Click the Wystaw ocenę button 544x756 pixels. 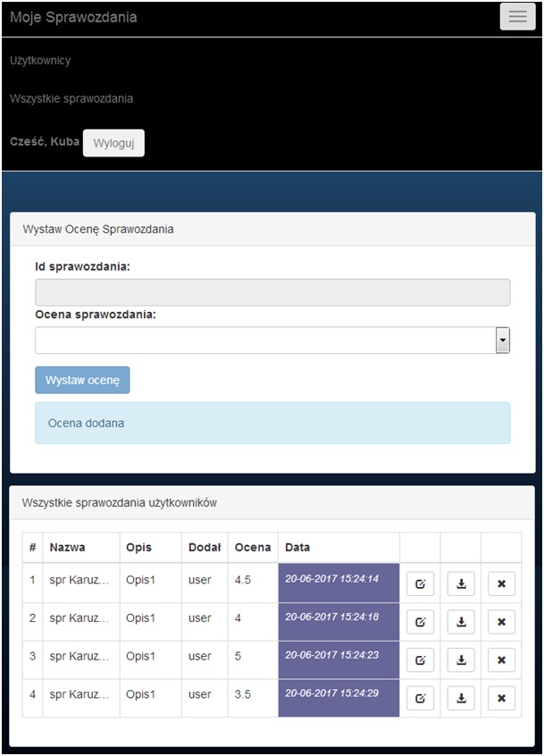pos(82,380)
